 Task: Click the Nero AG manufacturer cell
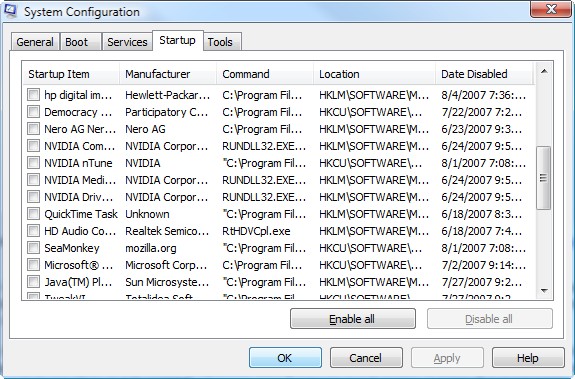tap(145, 129)
